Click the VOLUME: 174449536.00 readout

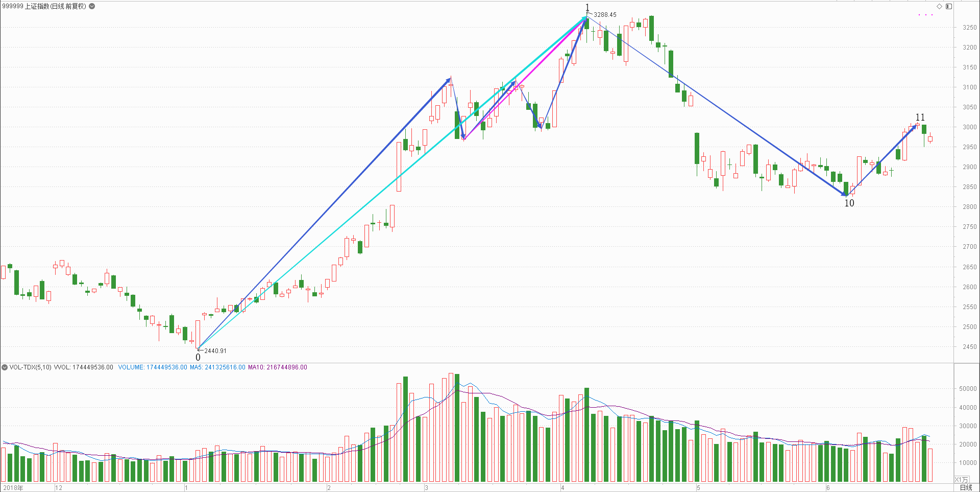tap(153, 367)
